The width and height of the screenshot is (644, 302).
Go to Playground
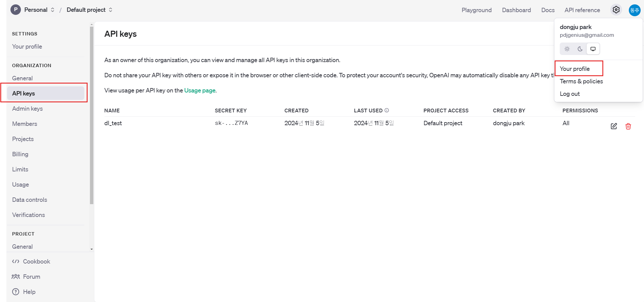pyautogui.click(x=477, y=10)
